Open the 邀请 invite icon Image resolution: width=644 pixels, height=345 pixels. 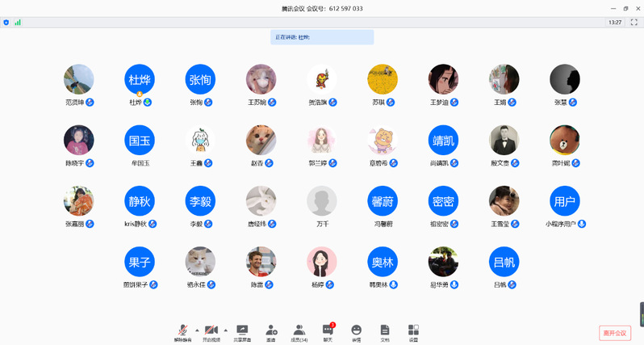pos(271,330)
